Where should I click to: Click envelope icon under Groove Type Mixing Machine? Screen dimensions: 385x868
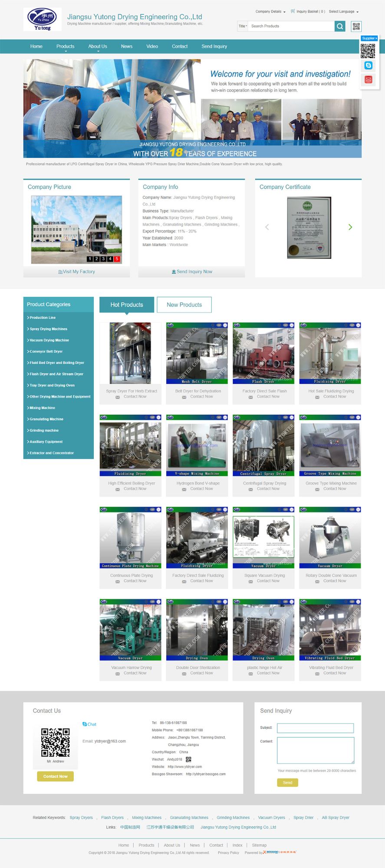coord(317,489)
